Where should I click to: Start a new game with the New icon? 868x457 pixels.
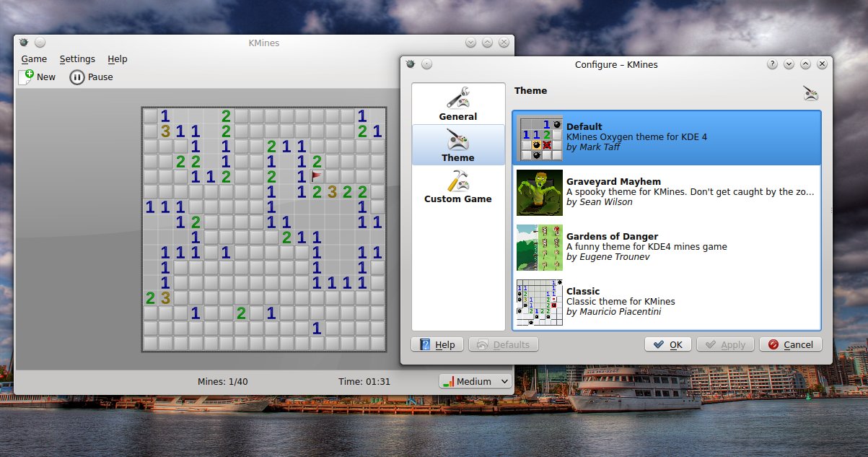click(27, 77)
